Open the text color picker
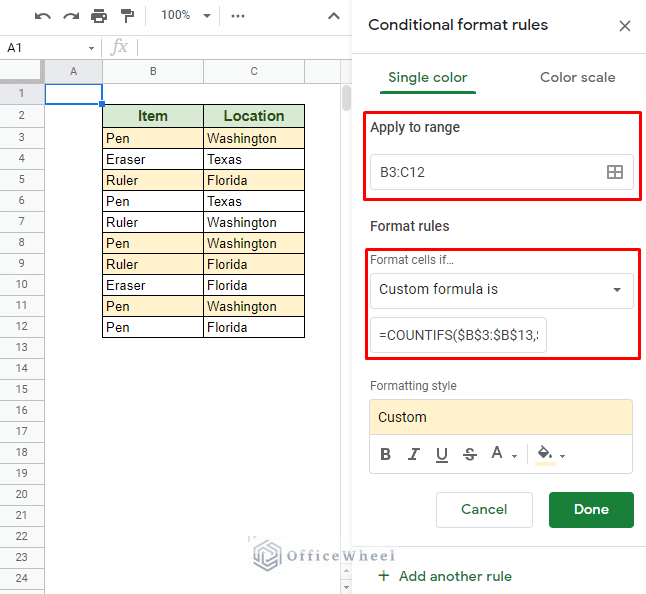The height and width of the screenshot is (594, 646). click(x=502, y=454)
